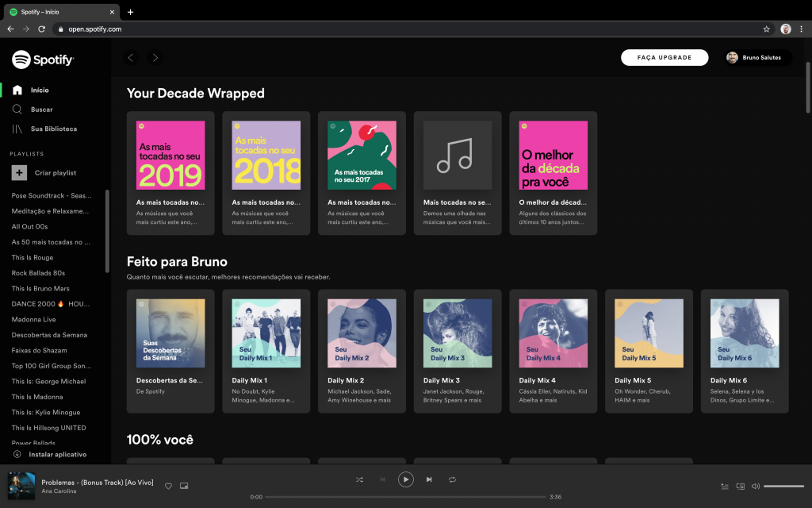Open Buscar search icon

pos(17,110)
